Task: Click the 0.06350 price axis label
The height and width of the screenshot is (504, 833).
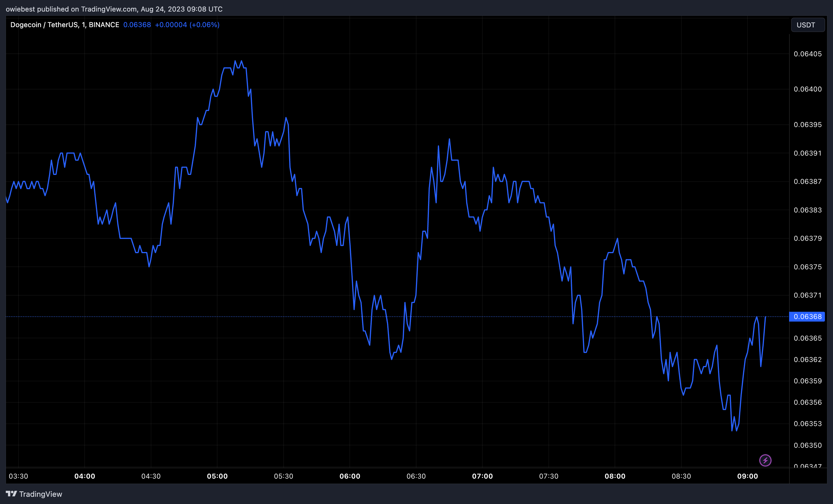Action: [808, 445]
